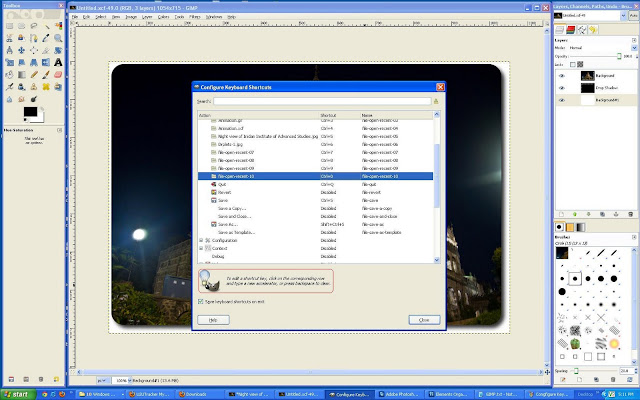Open the units dropdown in status bar
This screenshot has width=640, height=400.
tap(102, 380)
